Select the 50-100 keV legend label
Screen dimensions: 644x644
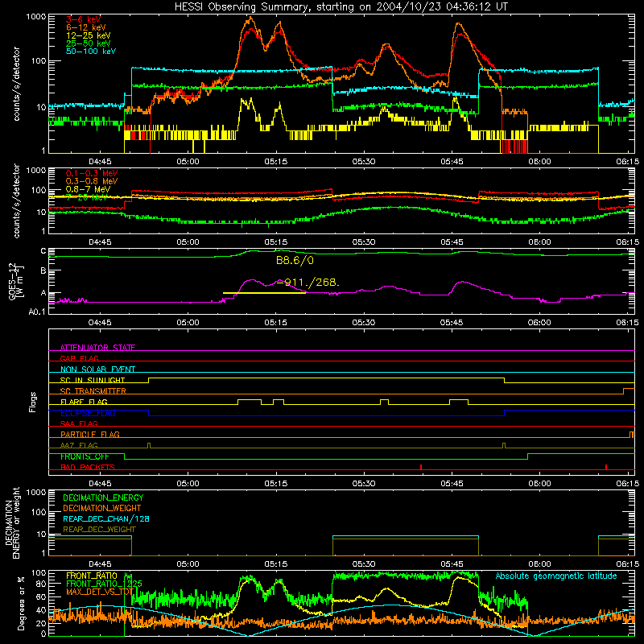[91, 52]
